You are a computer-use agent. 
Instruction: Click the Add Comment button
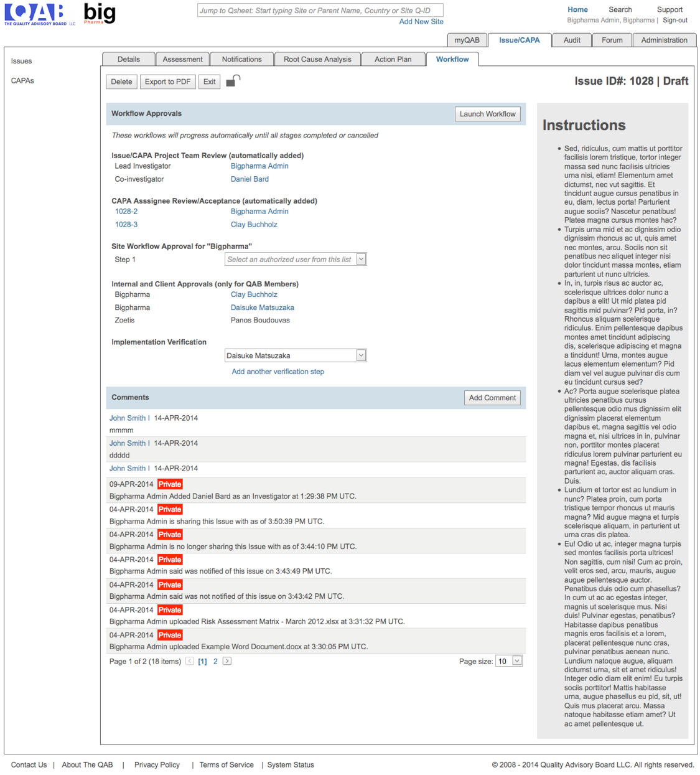492,398
